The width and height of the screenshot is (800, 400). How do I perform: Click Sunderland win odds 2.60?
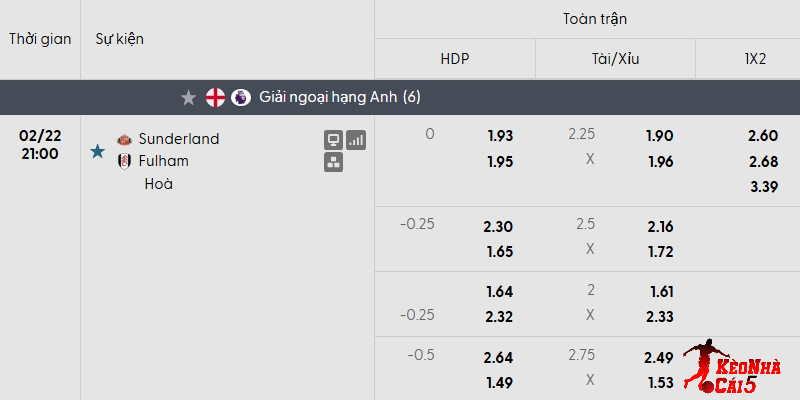click(x=762, y=136)
